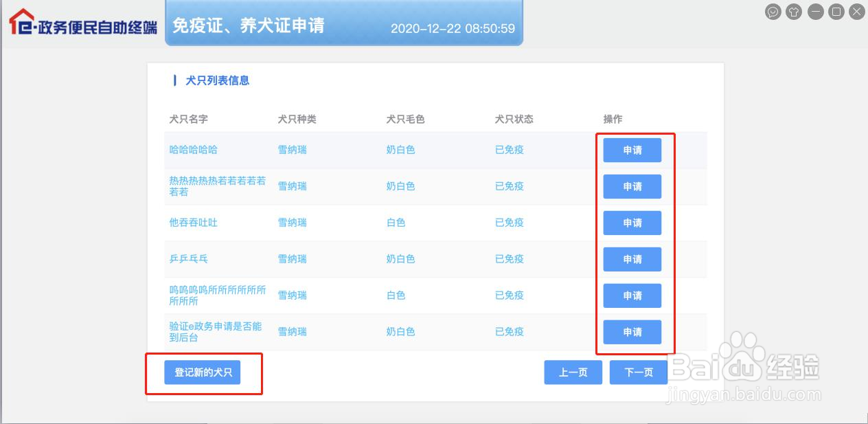The width and height of the screenshot is (868, 424).
Task: Click the 犬只种类 column header
Action: coord(297,119)
